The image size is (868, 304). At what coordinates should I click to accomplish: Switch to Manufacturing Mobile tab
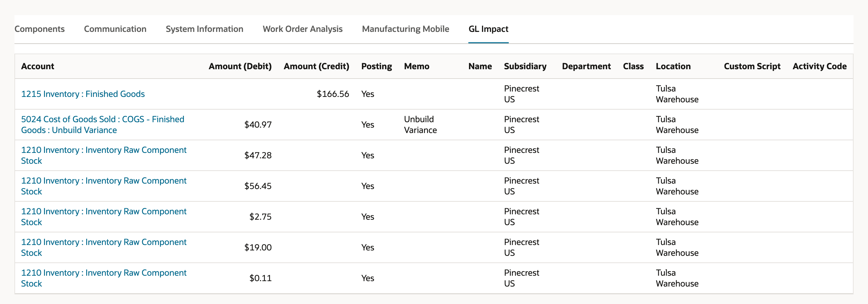405,29
